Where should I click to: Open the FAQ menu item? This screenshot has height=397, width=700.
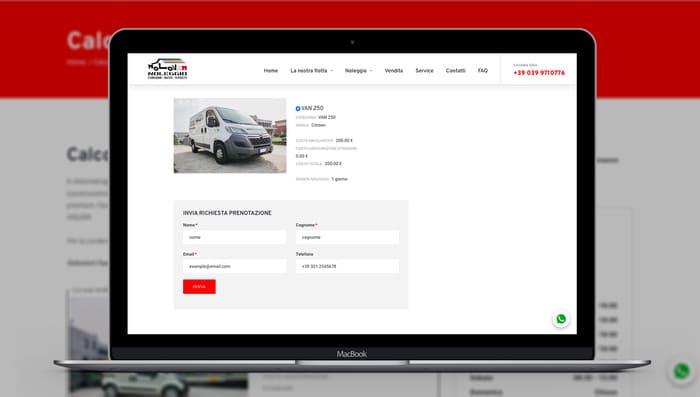(483, 71)
